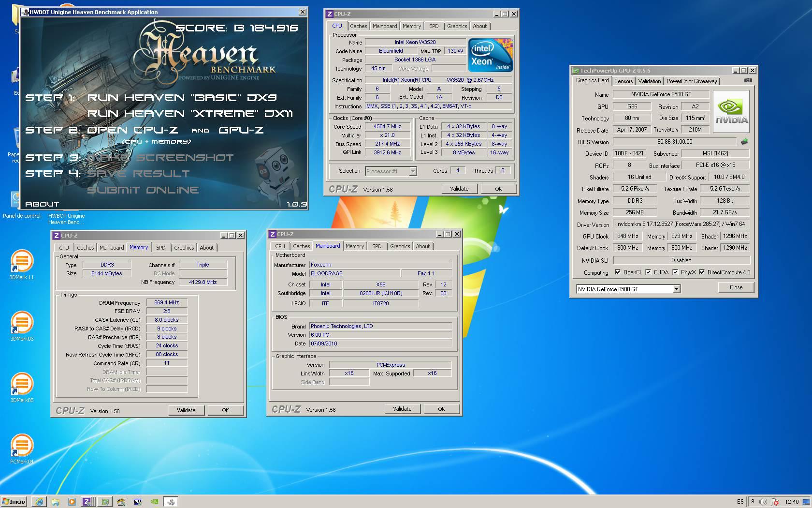Viewport: 812px width, 508px height.
Task: Click Inicio start button
Action: pos(14,502)
